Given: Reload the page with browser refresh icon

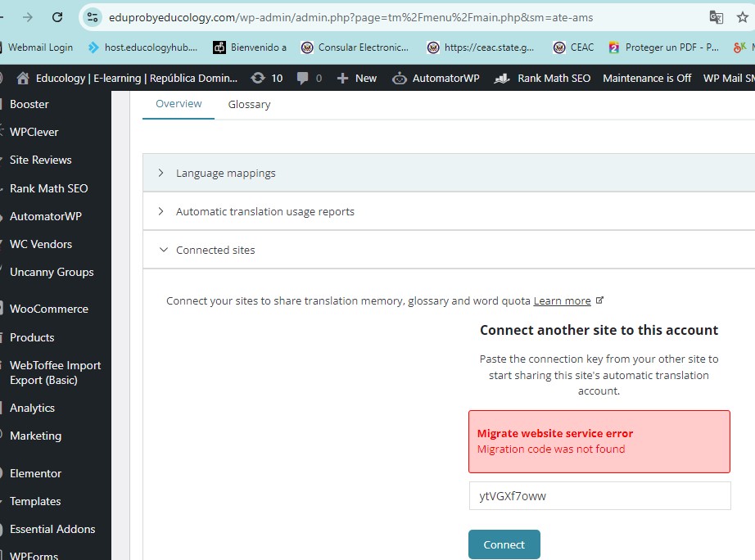Looking at the screenshot, I should tap(57, 17).
